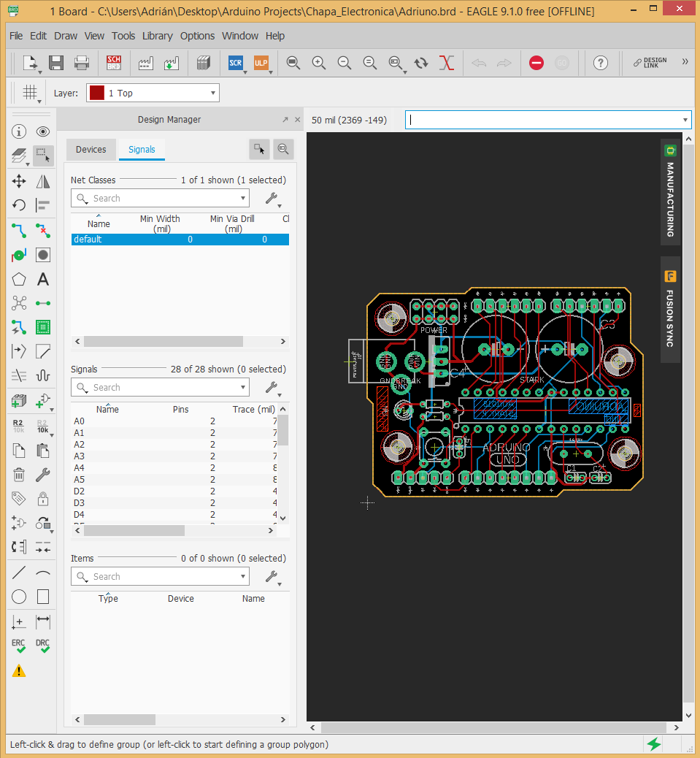Expand the command line history dropdown
This screenshot has width=700, height=758.
click(x=685, y=120)
